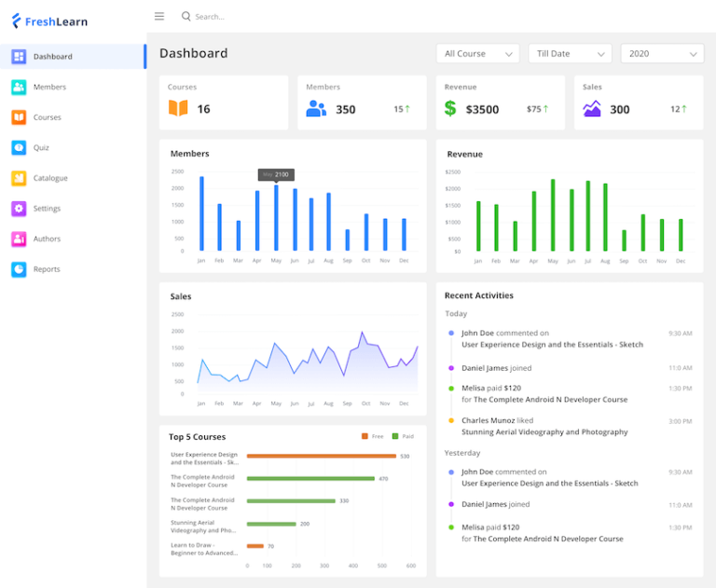
Task: Open the Dashboard menu item
Action: (x=73, y=57)
